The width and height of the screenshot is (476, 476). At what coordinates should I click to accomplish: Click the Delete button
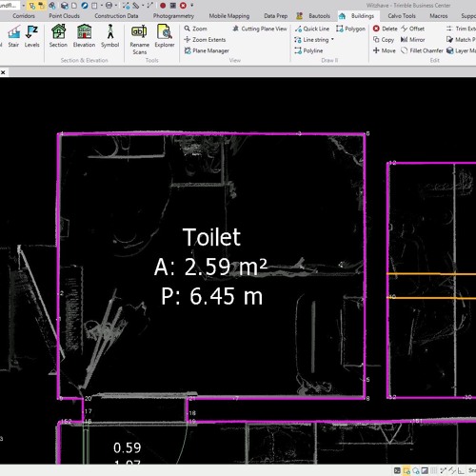tap(386, 29)
